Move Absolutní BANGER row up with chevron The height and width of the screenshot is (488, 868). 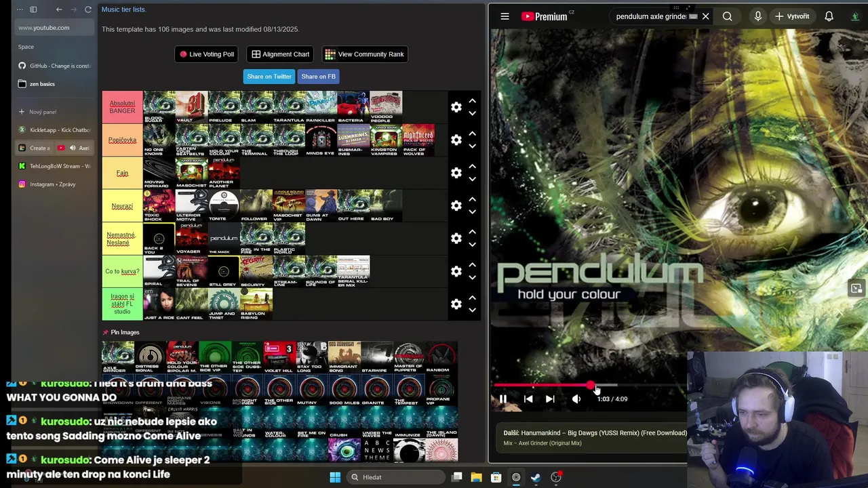(x=472, y=101)
